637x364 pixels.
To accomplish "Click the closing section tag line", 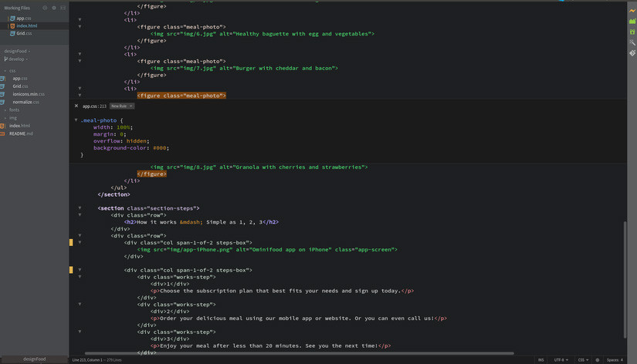I will tap(114, 194).
